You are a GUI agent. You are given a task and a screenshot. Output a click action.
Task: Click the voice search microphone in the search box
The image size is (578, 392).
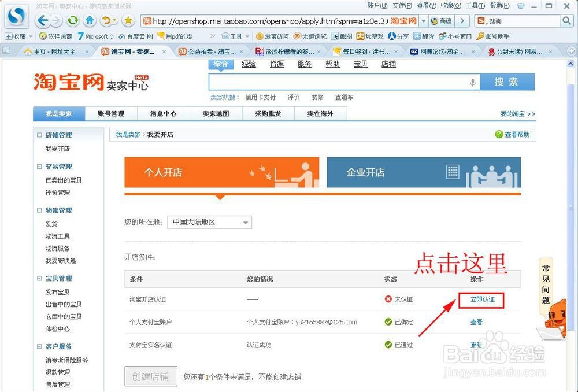[473, 82]
